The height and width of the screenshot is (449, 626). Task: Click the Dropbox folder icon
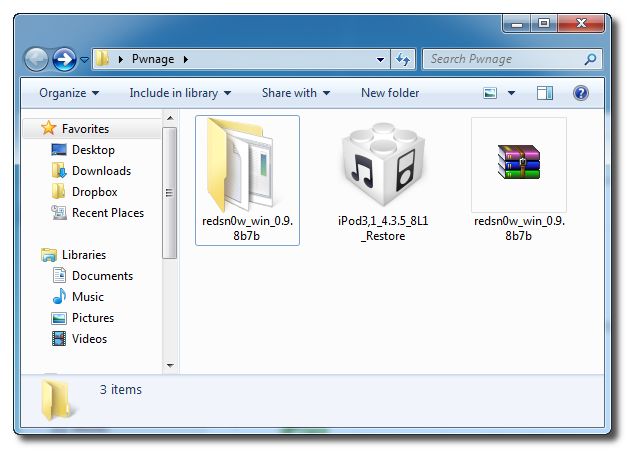tap(59, 191)
